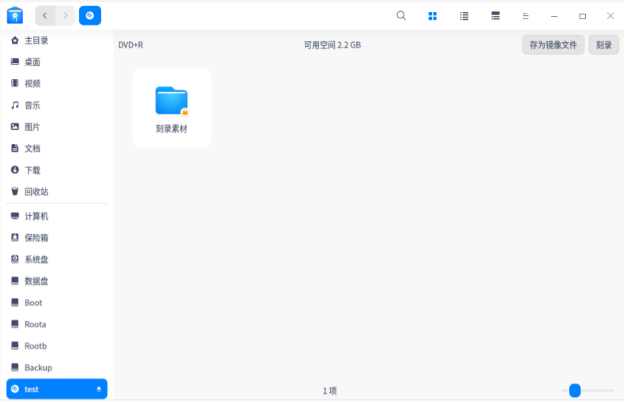Switch to tree view
The height and width of the screenshot is (402, 625).
(x=495, y=16)
